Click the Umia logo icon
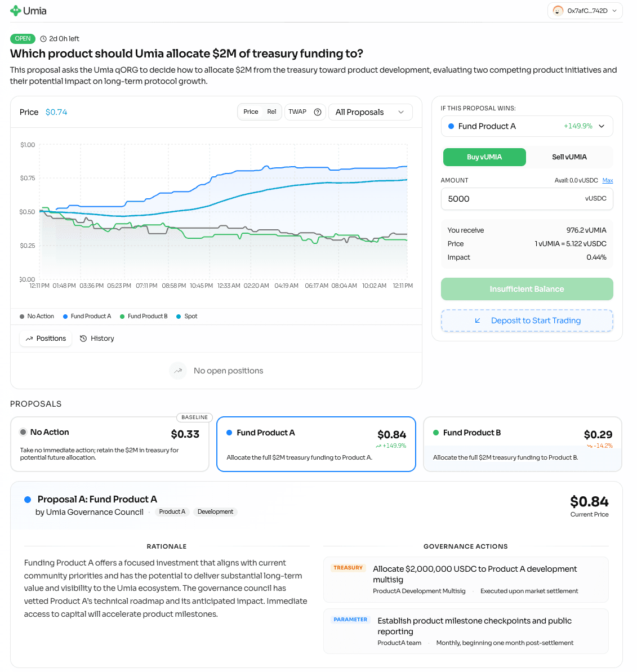The height and width of the screenshot is (672, 637). 15,10
